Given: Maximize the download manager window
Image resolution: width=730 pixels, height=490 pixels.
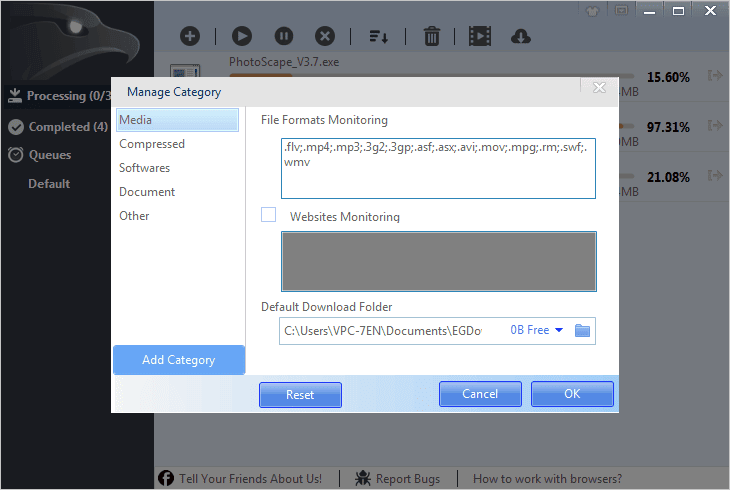Looking at the screenshot, I should (x=678, y=11).
